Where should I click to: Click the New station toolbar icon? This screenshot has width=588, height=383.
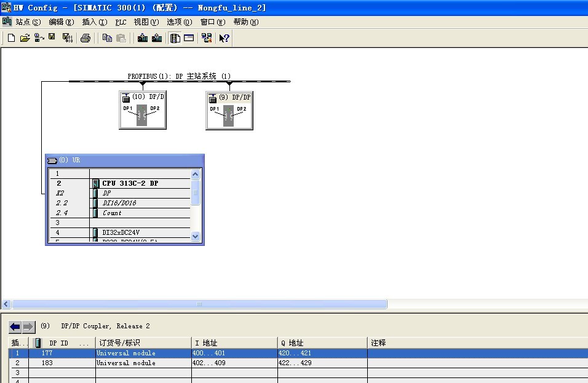pos(11,38)
